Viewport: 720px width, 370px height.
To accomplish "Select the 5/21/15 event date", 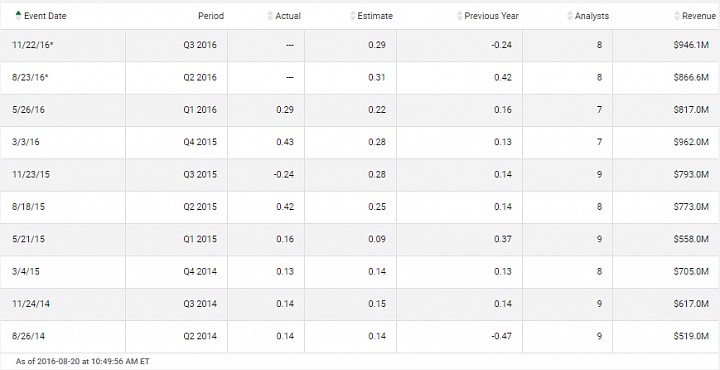I will 28,239.
